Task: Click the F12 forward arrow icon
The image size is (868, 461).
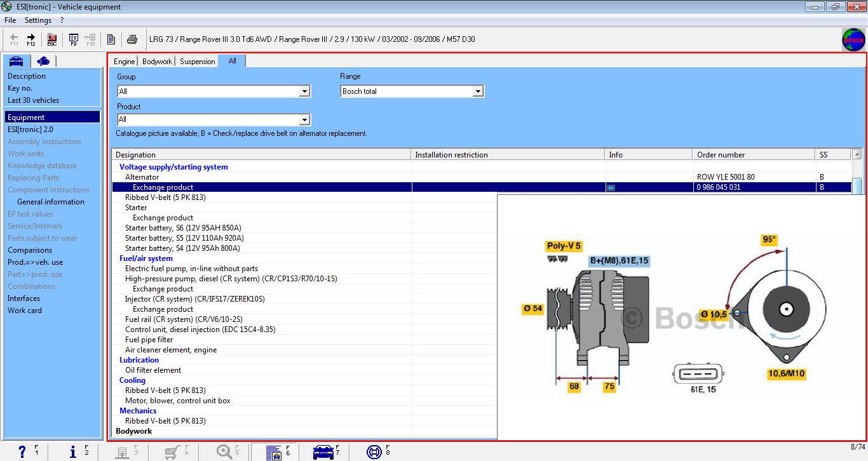Action: pos(31,39)
